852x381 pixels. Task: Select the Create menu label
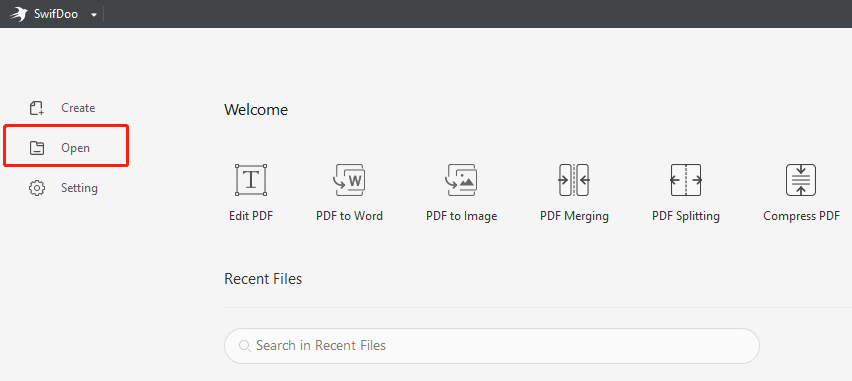tap(78, 108)
